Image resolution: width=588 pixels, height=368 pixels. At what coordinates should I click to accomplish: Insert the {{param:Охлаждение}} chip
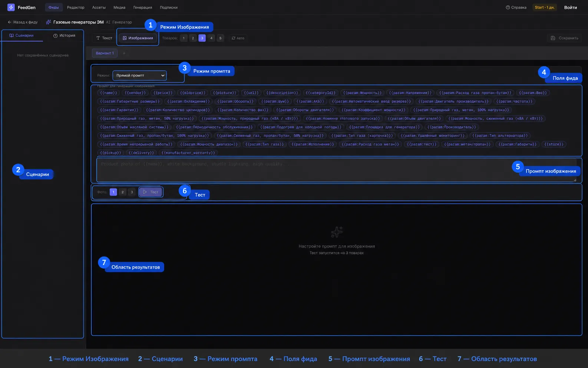(x=188, y=101)
